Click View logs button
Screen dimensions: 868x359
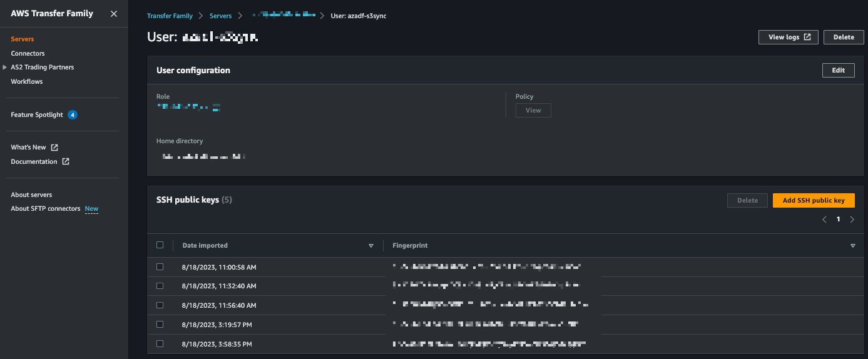tap(789, 37)
